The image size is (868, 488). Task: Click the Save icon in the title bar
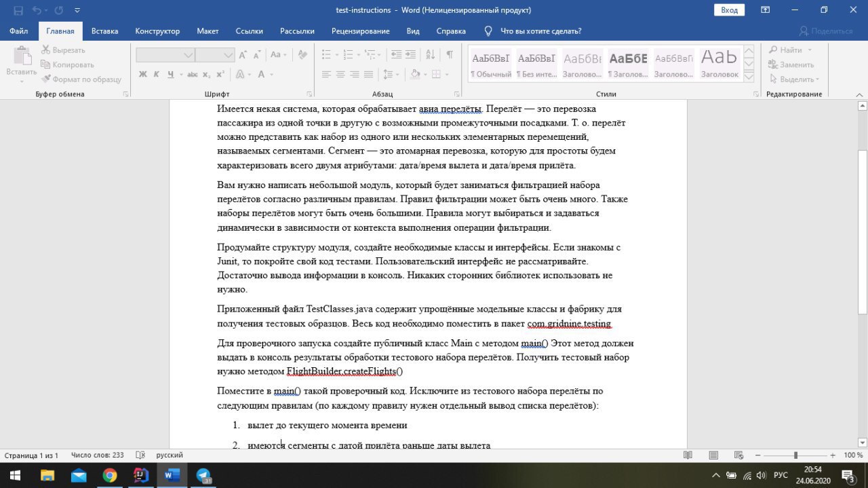pyautogui.click(x=18, y=10)
